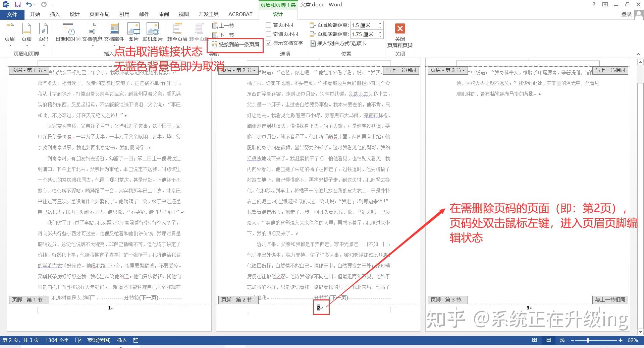This screenshot has width=644, height=348.
Task: Undo the last action
Action: 29,4
